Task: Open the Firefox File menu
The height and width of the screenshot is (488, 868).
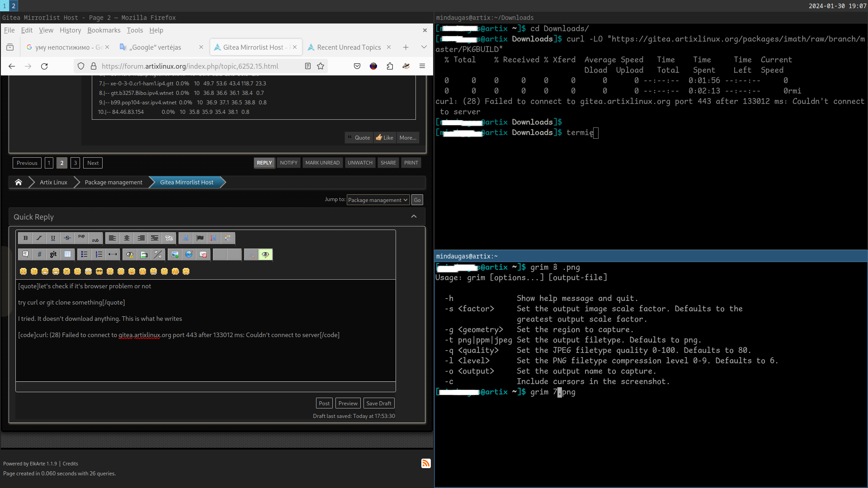Action: (9, 30)
